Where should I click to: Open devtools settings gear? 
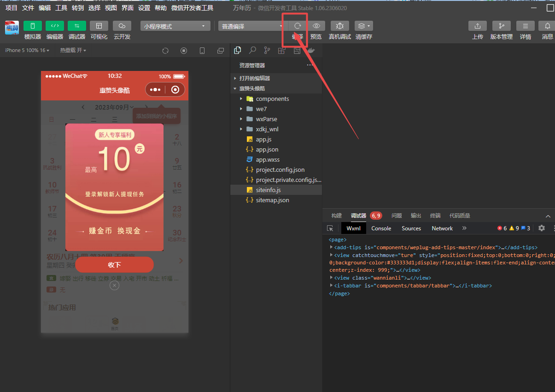542,228
